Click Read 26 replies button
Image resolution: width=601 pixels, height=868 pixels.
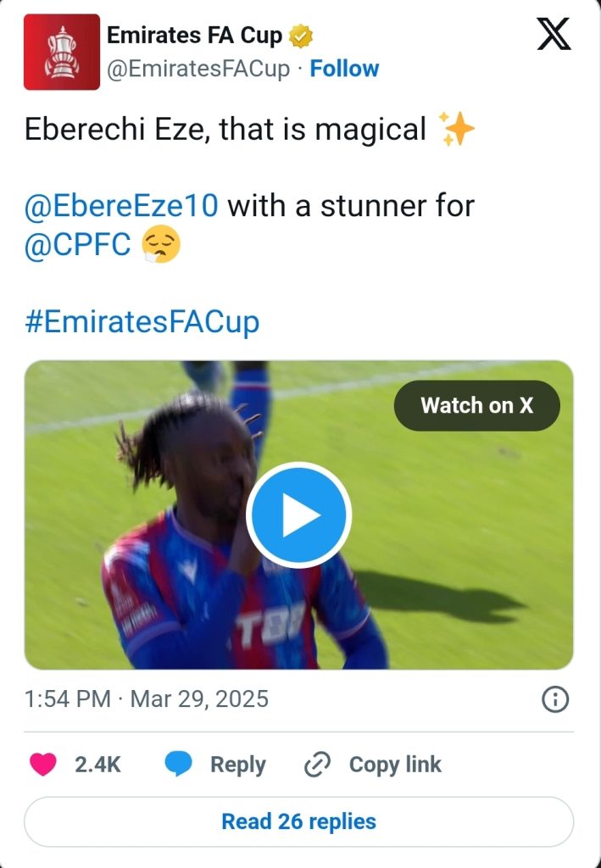[299, 822]
